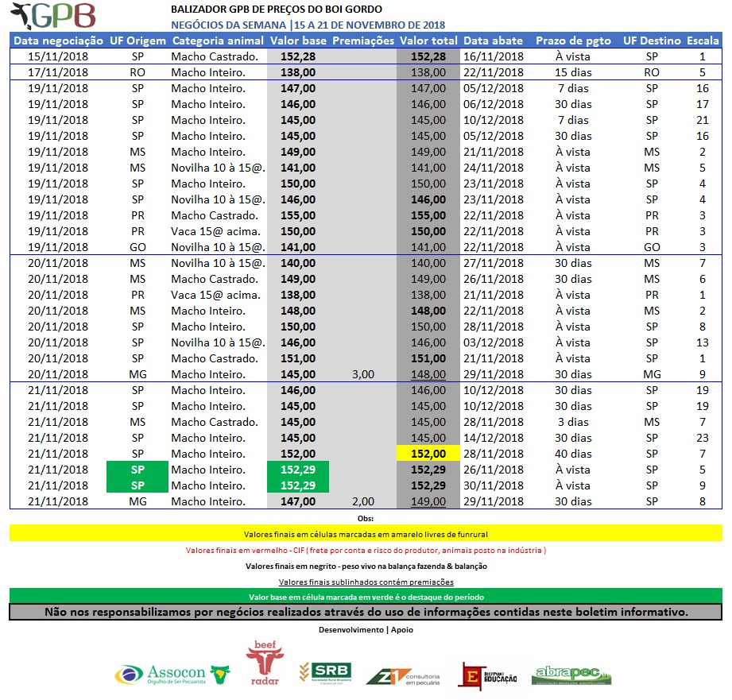Select the 'Não nos responsabilizamos' disclaimer box

click(366, 613)
